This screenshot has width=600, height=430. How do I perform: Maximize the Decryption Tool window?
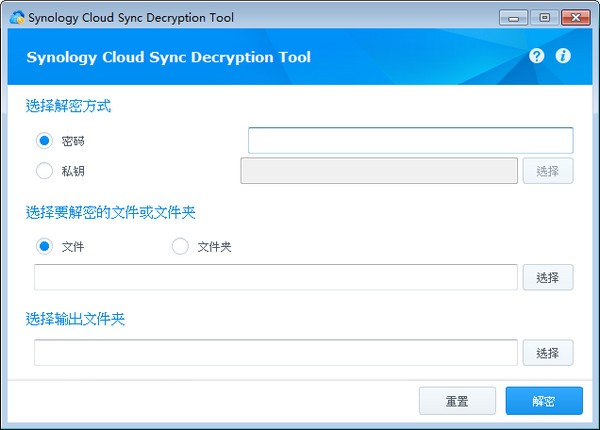tap(544, 16)
